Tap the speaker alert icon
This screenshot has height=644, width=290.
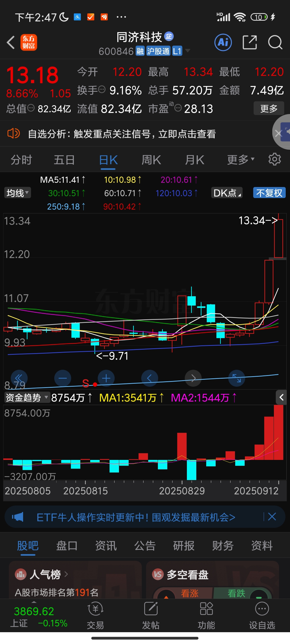pyautogui.click(x=13, y=133)
